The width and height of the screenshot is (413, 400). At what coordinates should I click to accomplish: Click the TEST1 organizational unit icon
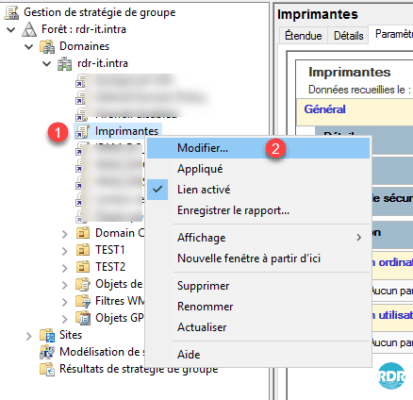(x=82, y=250)
